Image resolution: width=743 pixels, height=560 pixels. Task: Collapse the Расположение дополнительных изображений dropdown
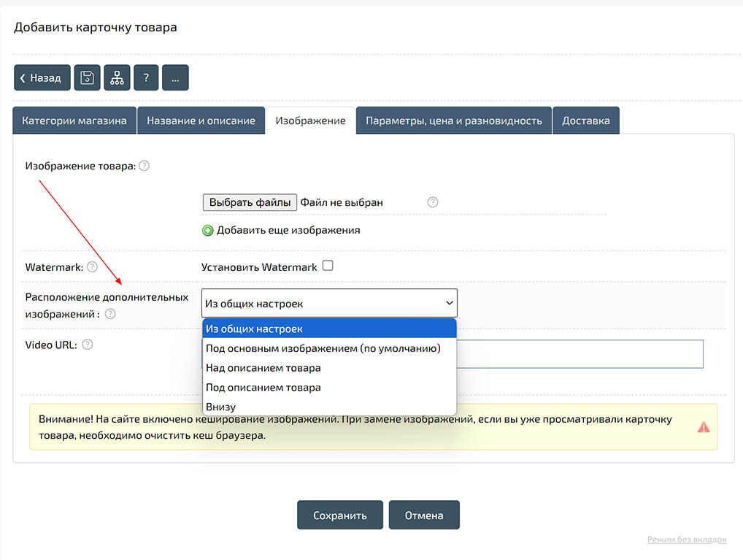click(329, 303)
